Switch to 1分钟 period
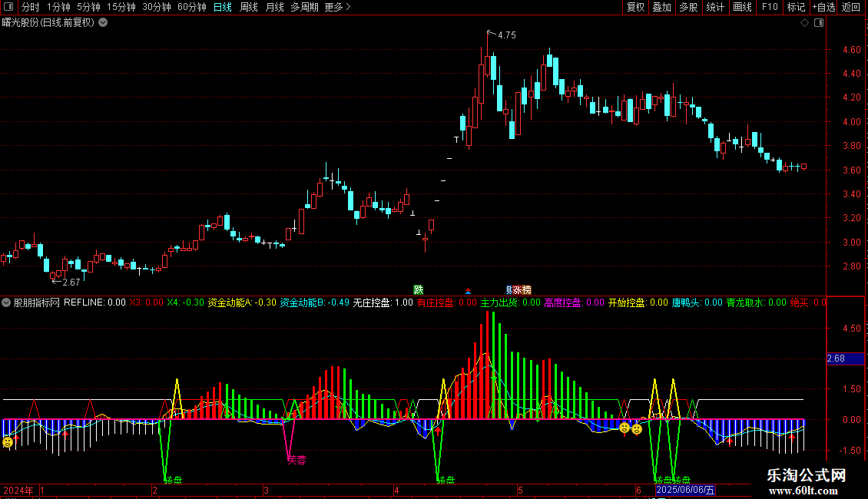This screenshot has width=868, height=499. 58,7
